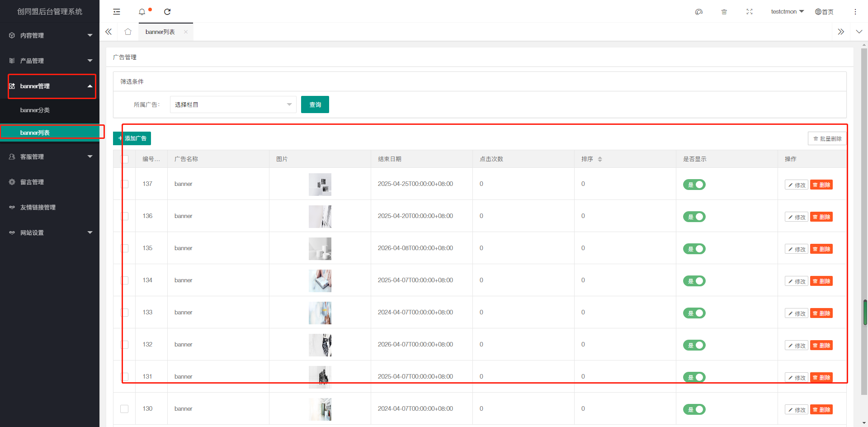Click 删除 for row 132
Screen dimensions: 868x427
[821, 346]
